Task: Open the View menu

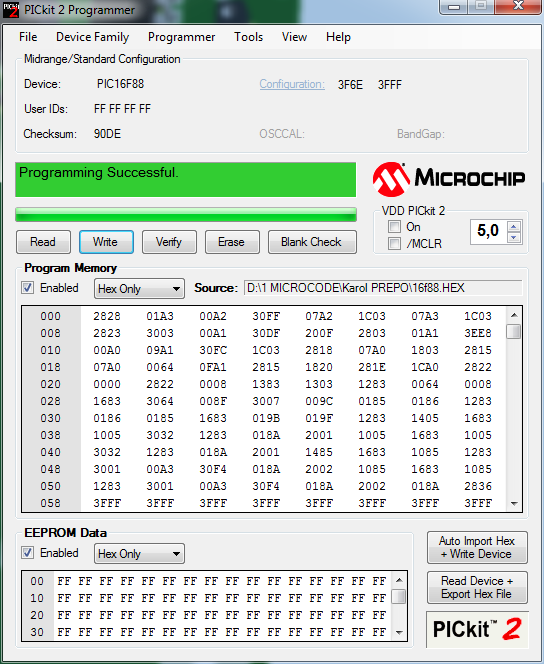Action: pos(294,37)
